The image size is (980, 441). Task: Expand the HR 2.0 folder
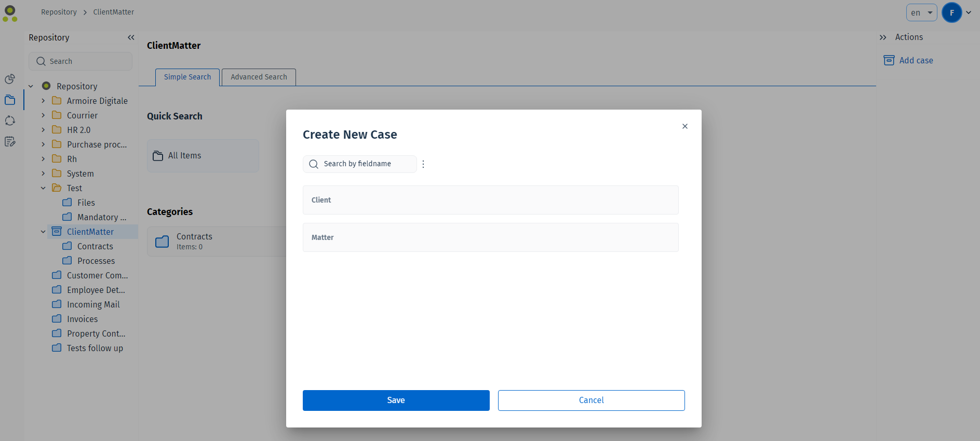click(x=43, y=130)
